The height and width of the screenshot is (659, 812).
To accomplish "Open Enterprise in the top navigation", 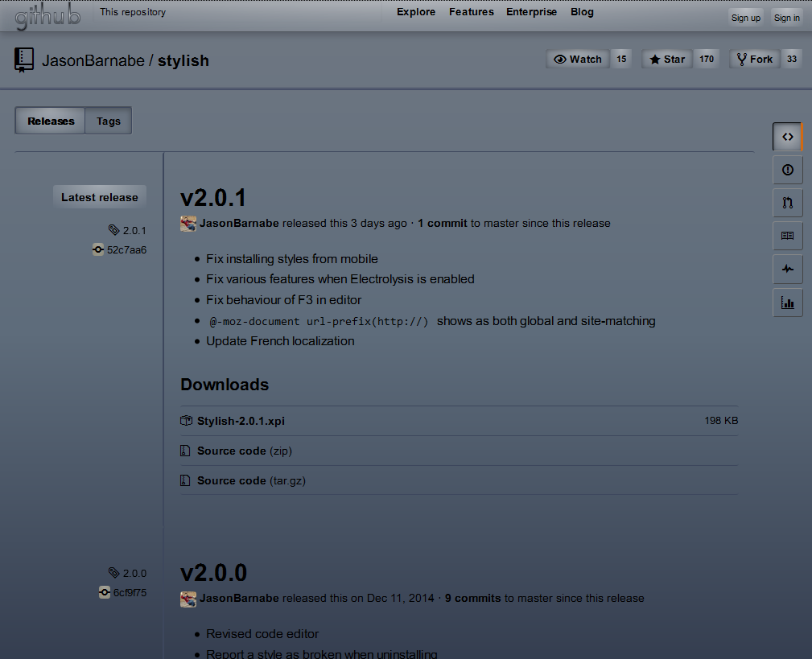I will pyautogui.click(x=531, y=12).
